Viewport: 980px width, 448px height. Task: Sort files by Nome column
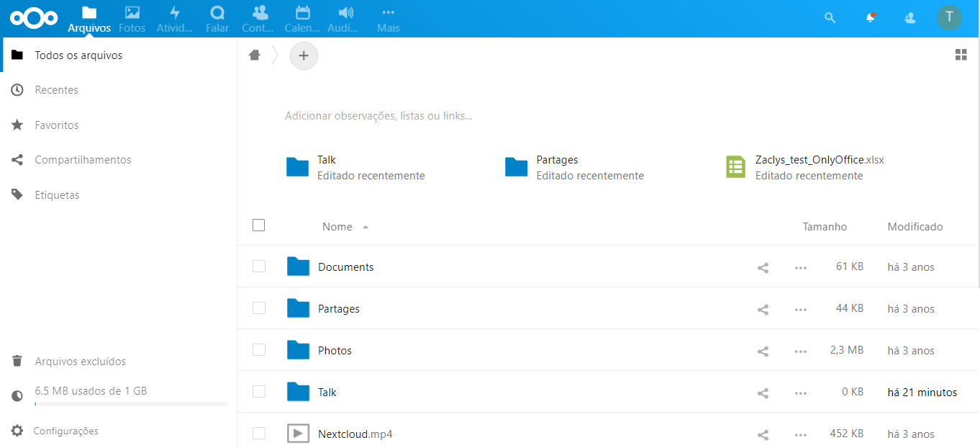coord(337,227)
